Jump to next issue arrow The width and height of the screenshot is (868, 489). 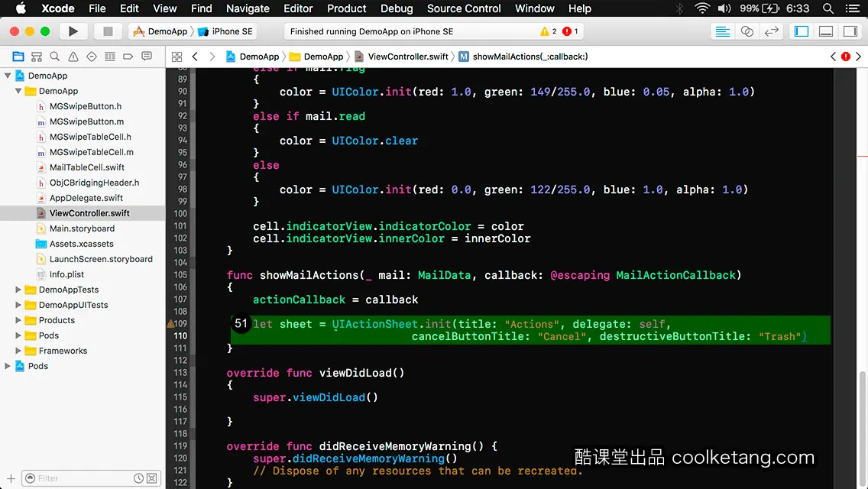pos(859,57)
